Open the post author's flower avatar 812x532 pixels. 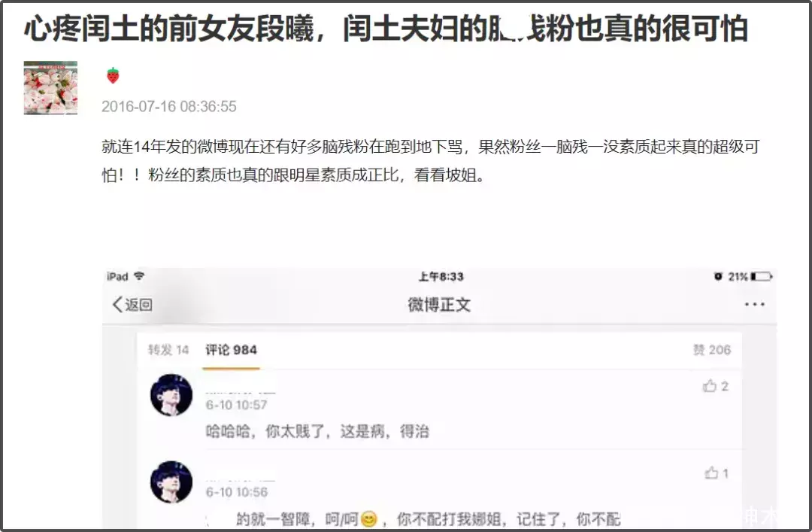[x=51, y=87]
